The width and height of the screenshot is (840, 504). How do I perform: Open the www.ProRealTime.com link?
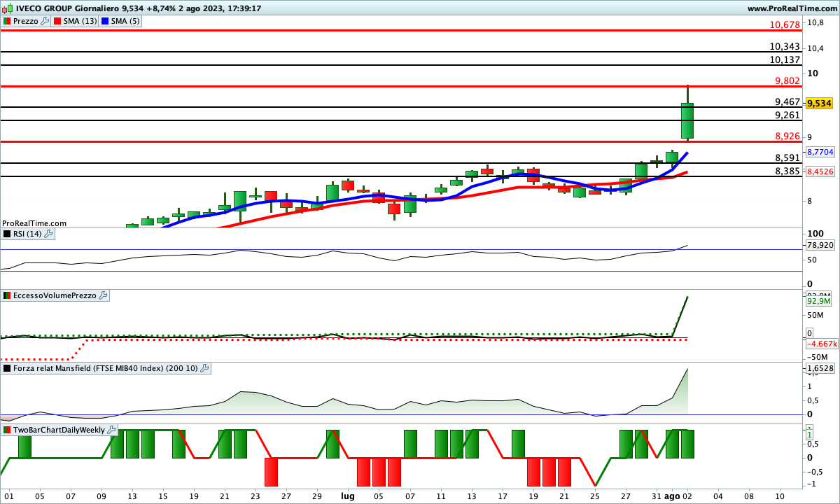coord(792,8)
